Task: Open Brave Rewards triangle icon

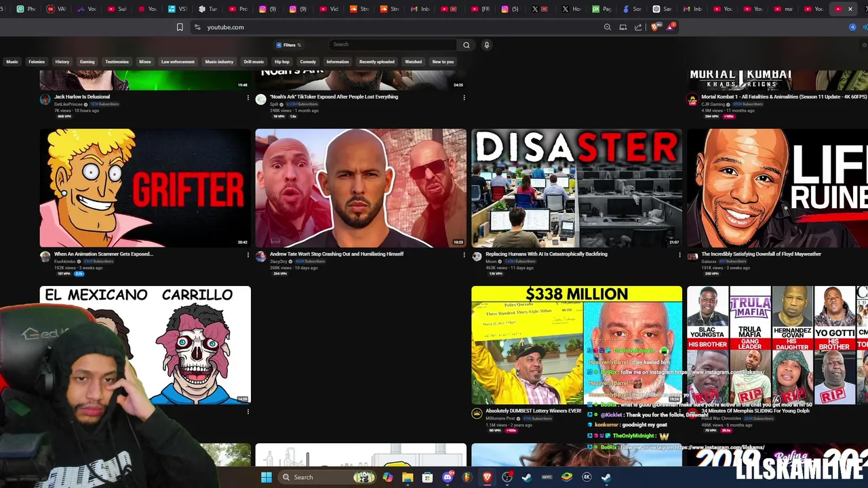Action: (671, 27)
